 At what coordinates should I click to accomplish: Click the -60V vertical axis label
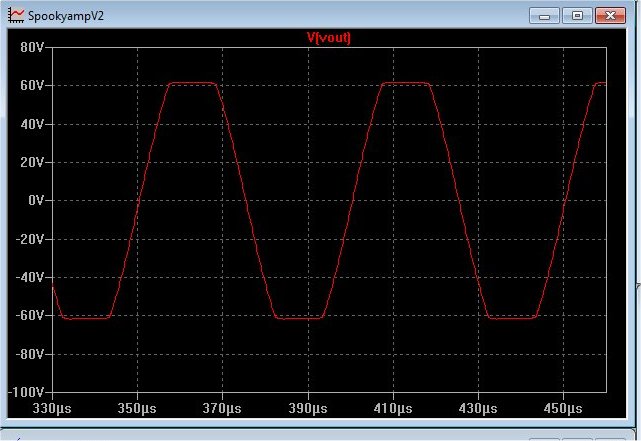(x=29, y=316)
